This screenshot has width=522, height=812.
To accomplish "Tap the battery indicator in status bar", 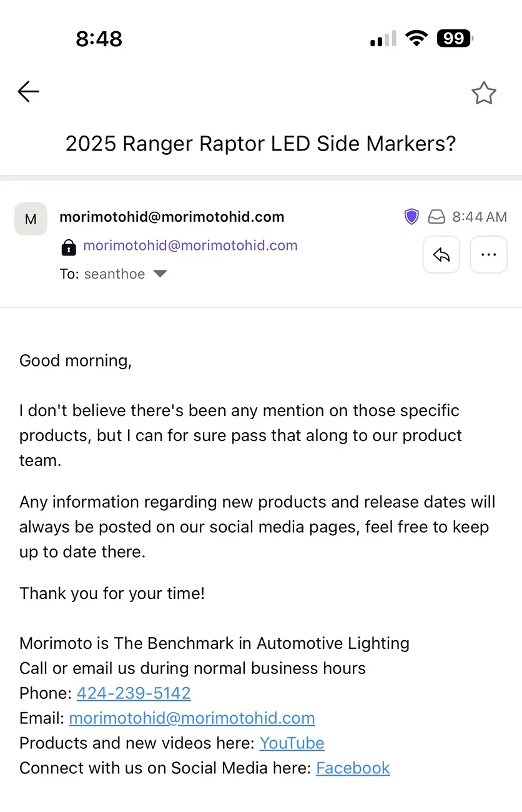I will (455, 39).
